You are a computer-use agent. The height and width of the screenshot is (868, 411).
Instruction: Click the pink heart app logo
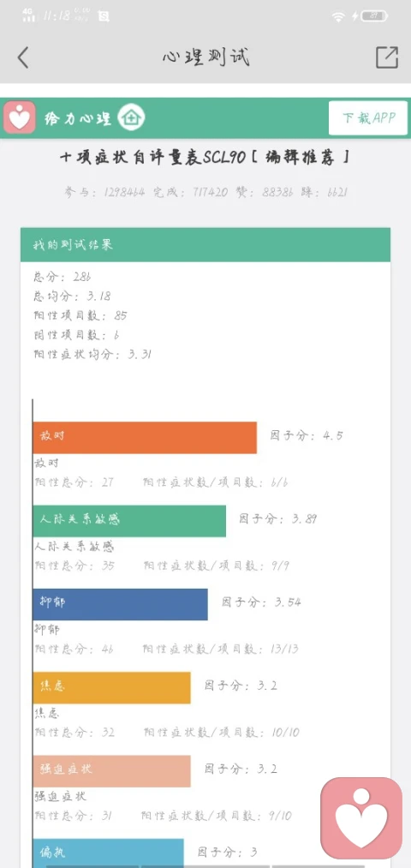(x=20, y=117)
